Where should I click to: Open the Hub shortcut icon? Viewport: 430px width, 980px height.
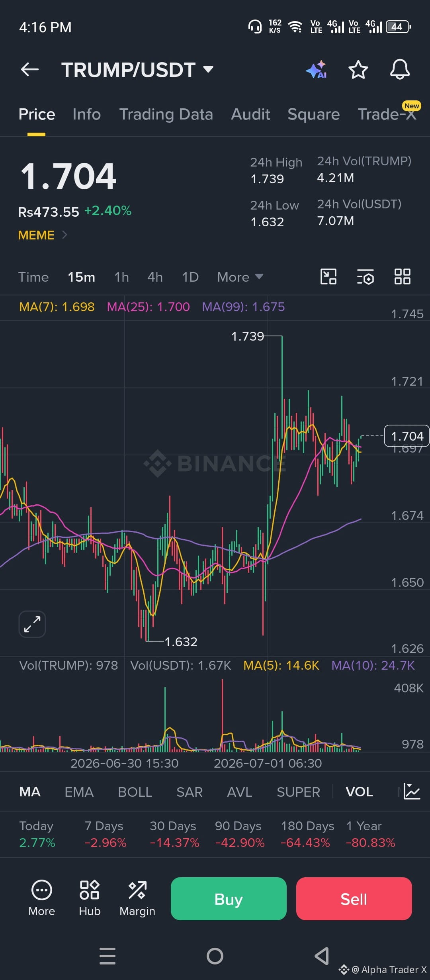[x=90, y=898]
